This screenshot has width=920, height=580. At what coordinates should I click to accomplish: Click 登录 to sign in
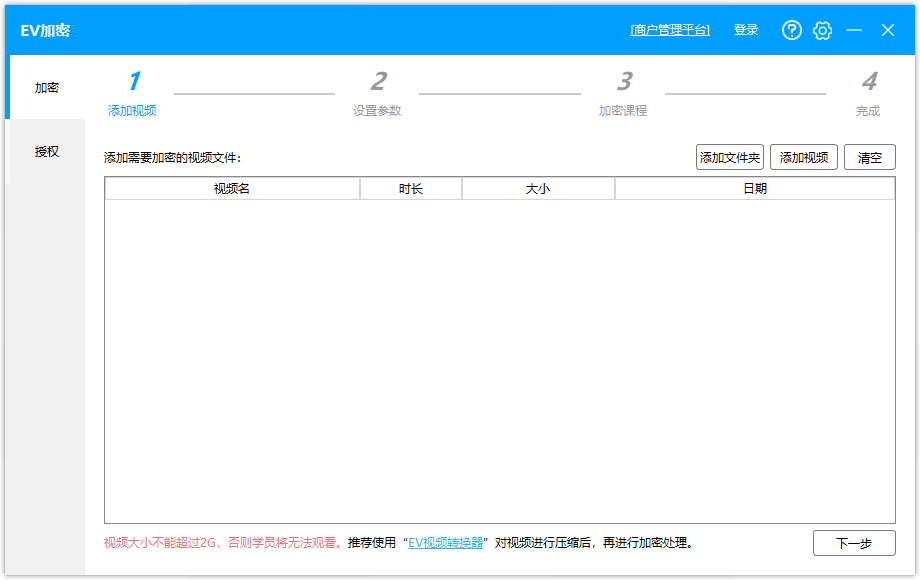tap(745, 30)
